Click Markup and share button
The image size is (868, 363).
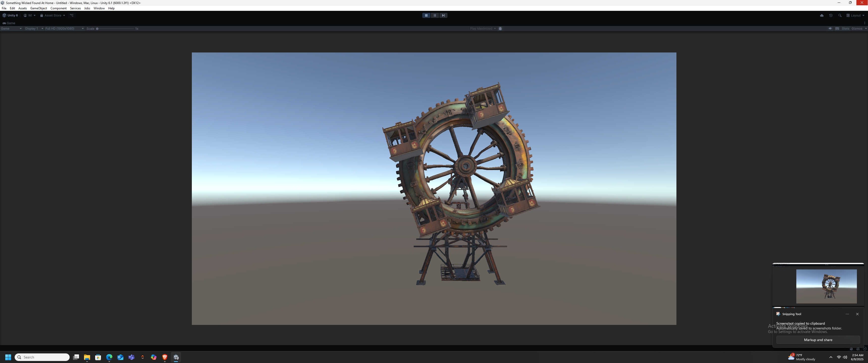coord(818,340)
